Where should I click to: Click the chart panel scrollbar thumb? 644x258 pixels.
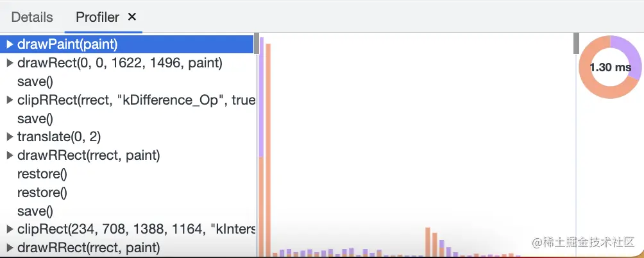(576, 43)
